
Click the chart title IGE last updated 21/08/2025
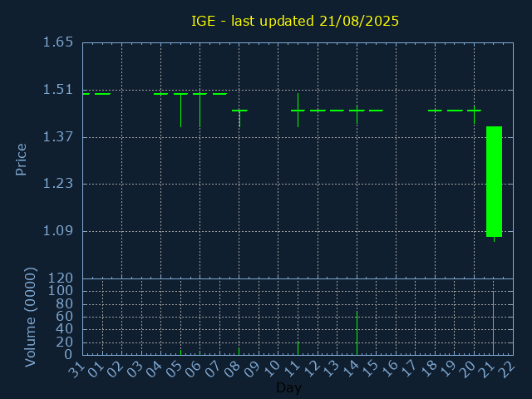click(x=295, y=21)
